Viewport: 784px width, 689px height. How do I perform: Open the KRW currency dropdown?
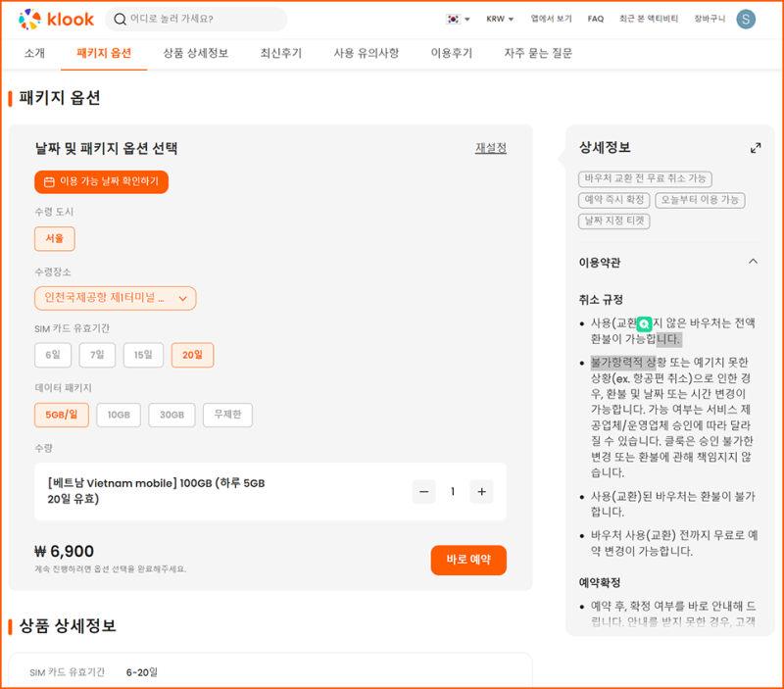(500, 19)
